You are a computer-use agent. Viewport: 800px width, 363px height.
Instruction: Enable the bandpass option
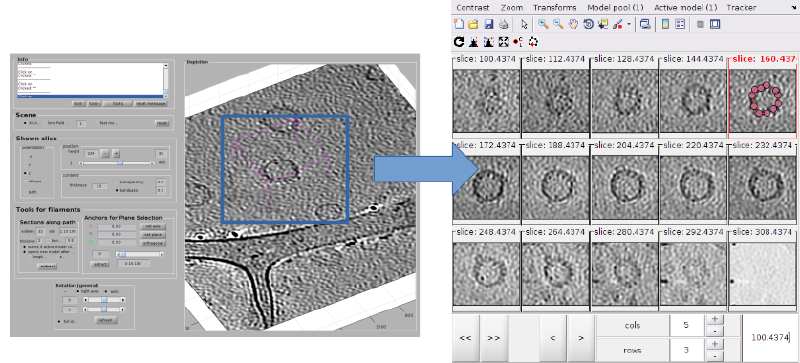pos(117,190)
